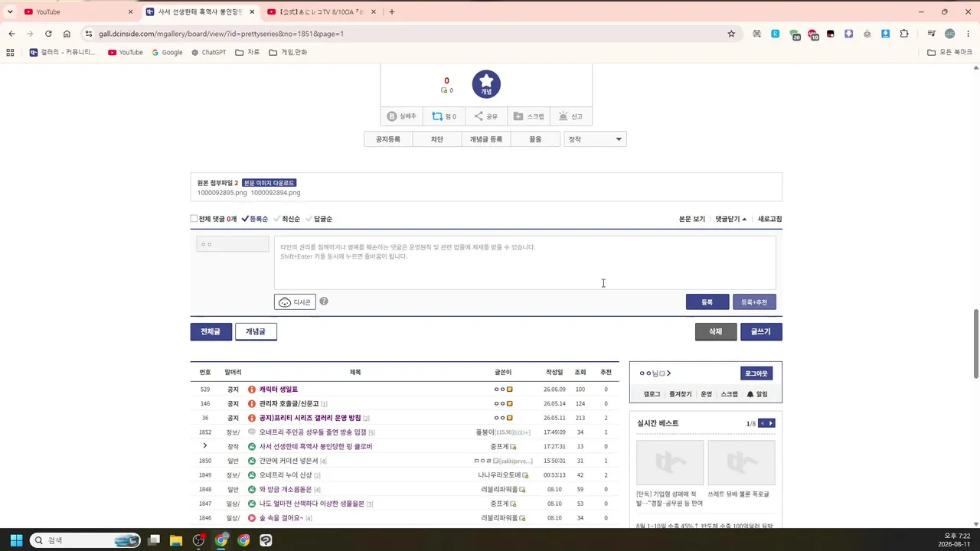Click the page vertical scrollbar thumb
The image size is (980, 551).
[x=976, y=343]
